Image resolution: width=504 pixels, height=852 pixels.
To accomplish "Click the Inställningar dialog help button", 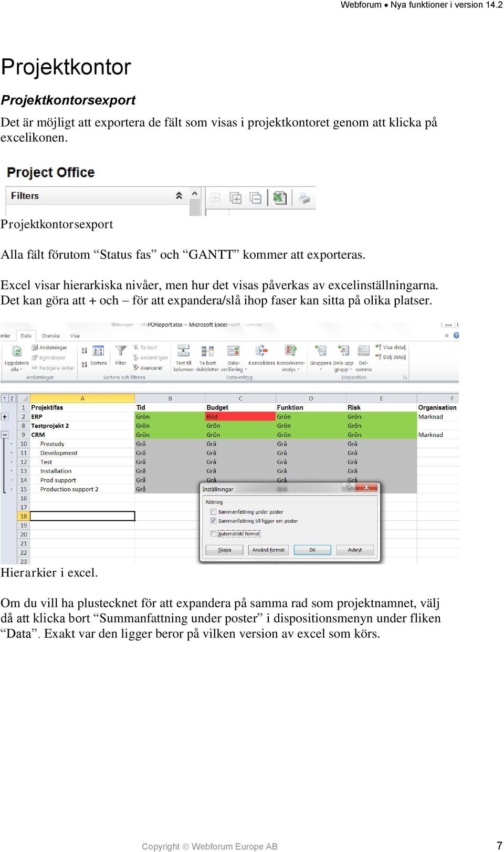I will [x=348, y=488].
